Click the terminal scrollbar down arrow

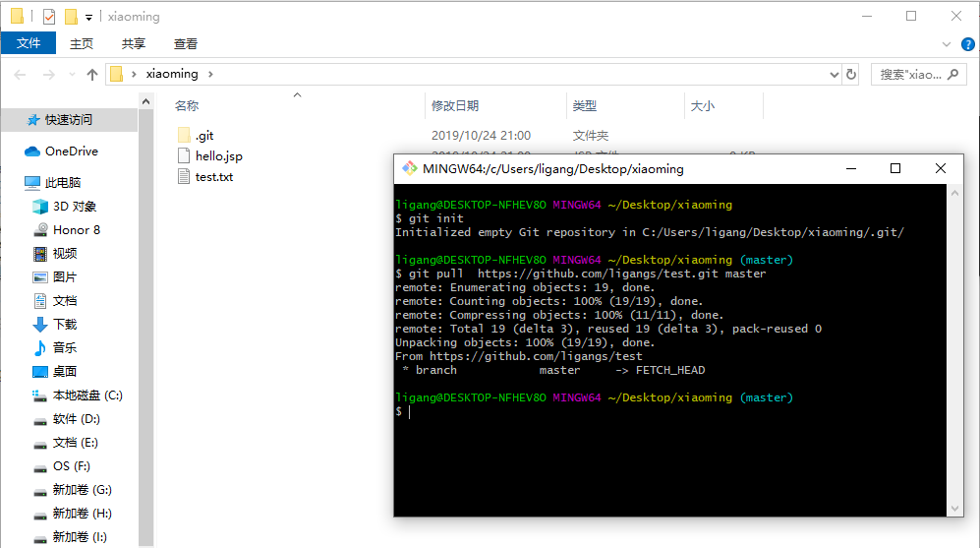click(954, 508)
